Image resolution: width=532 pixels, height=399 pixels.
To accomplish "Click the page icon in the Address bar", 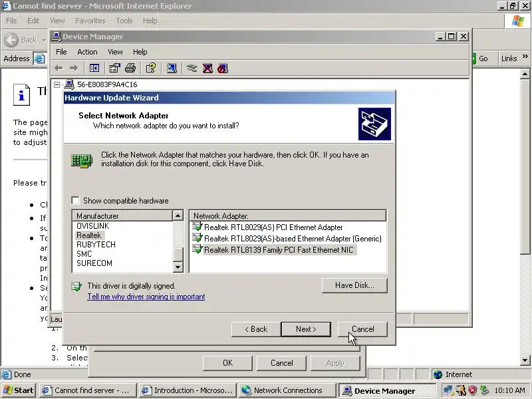I will tap(40, 59).
